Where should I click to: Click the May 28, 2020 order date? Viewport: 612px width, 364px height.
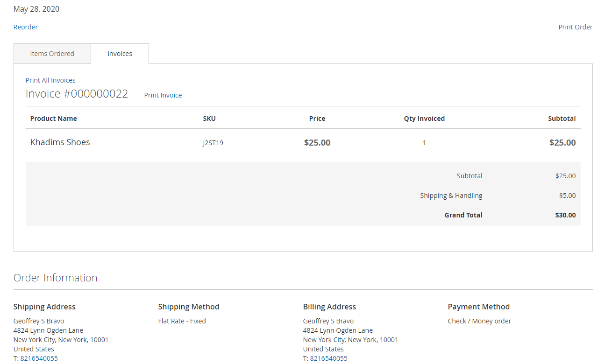coord(36,9)
